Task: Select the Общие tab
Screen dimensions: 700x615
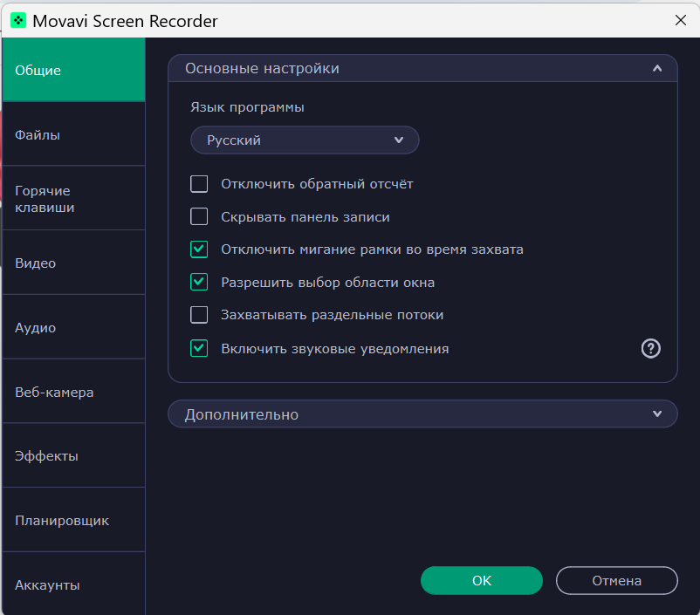Action: point(73,70)
